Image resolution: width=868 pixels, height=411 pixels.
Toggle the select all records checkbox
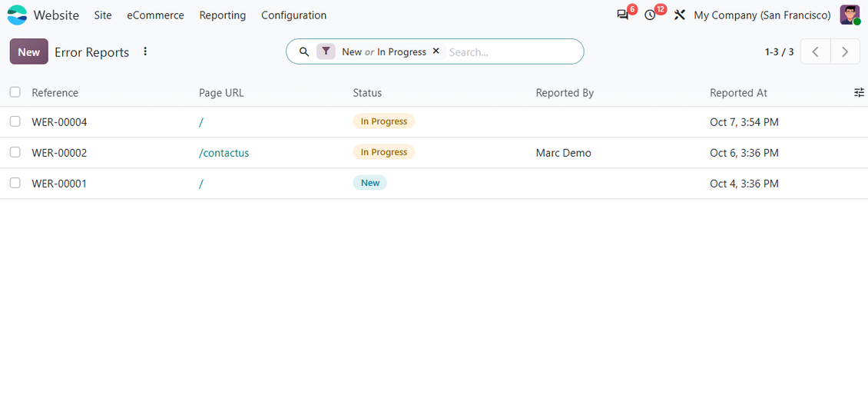(15, 92)
